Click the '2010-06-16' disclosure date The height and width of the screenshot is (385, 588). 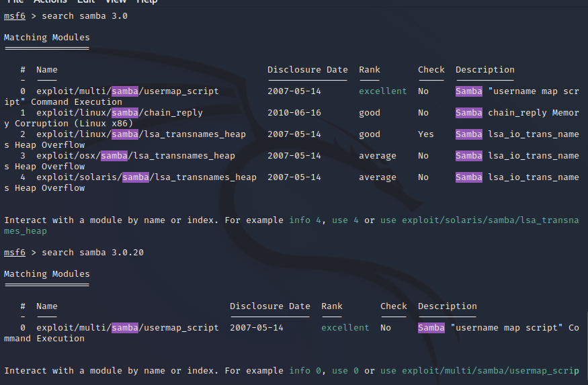click(x=294, y=113)
